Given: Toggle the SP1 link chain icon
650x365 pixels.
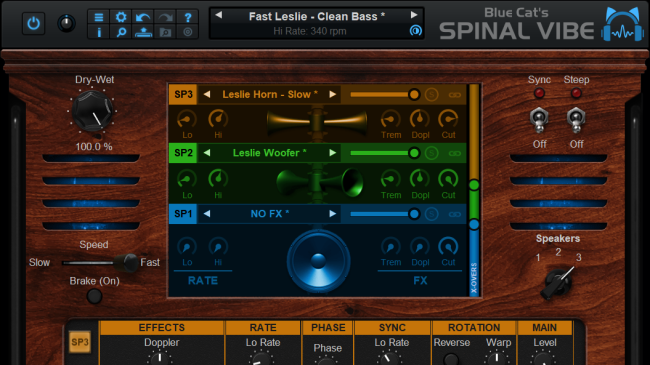Looking at the screenshot, I should [x=455, y=214].
